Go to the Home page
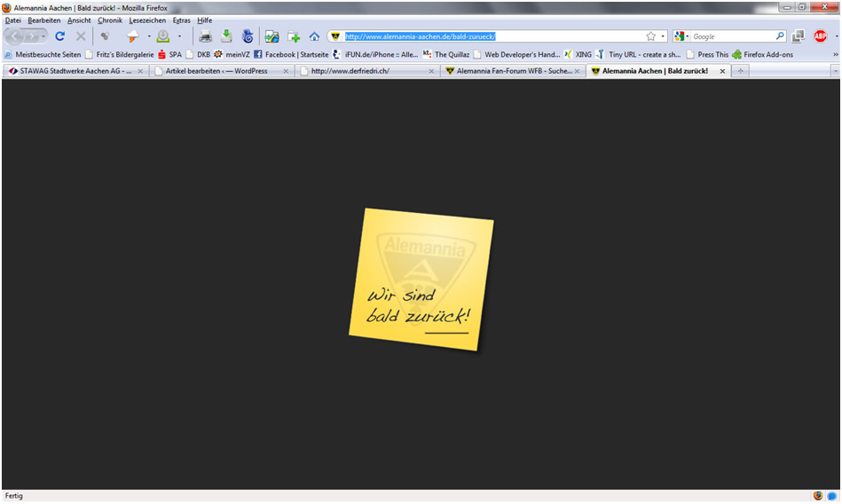The width and height of the screenshot is (842, 504). (x=314, y=36)
